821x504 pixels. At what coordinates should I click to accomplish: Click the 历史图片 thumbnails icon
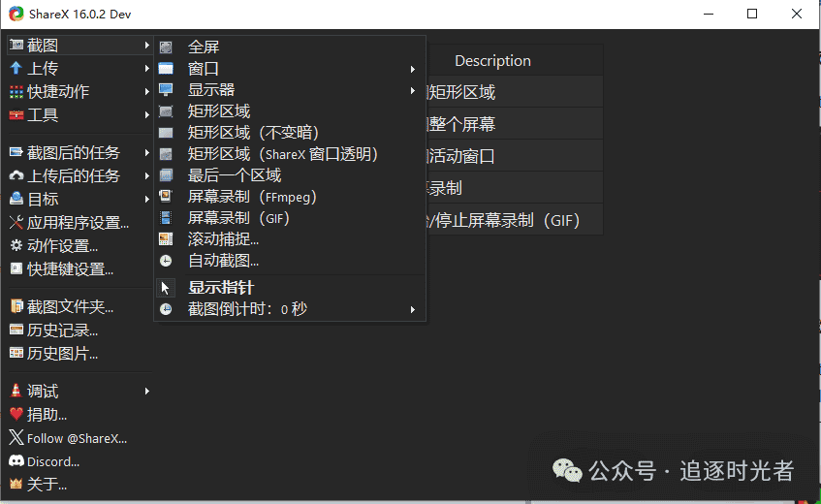16,353
